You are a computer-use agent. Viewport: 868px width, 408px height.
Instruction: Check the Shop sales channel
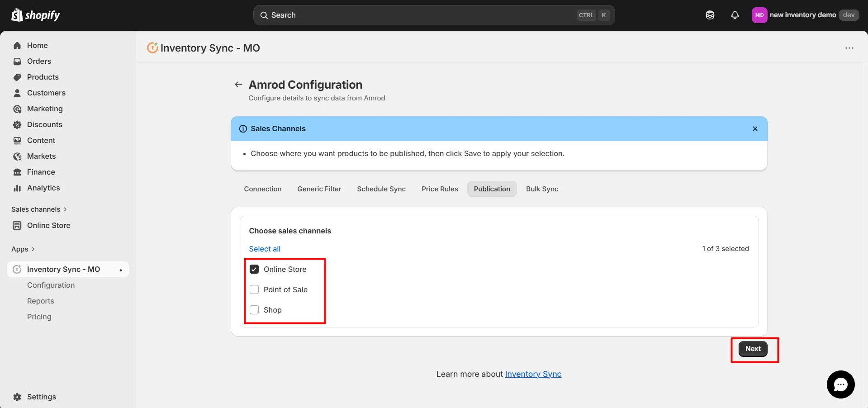coord(254,310)
